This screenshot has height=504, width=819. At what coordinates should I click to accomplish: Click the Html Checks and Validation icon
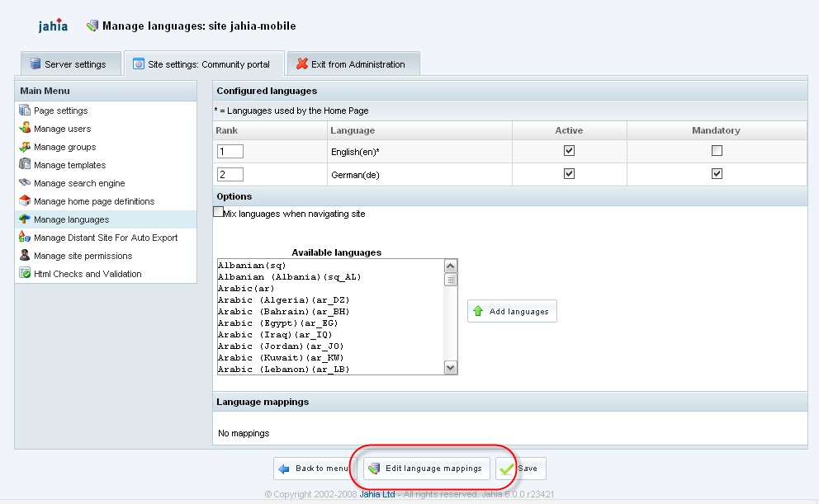point(25,273)
